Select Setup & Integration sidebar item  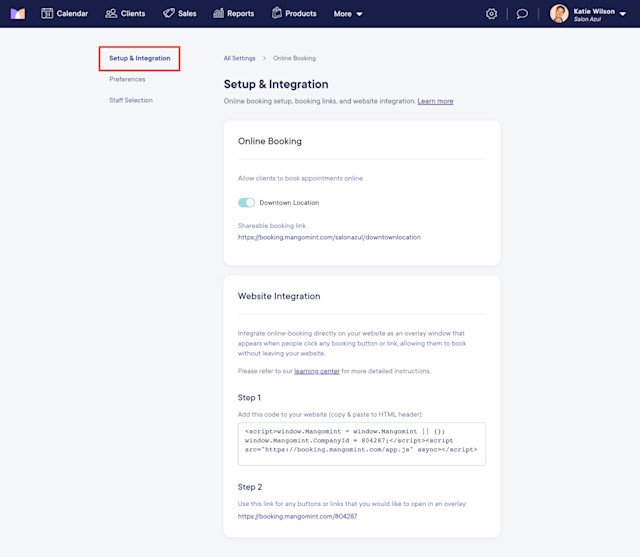click(x=140, y=58)
